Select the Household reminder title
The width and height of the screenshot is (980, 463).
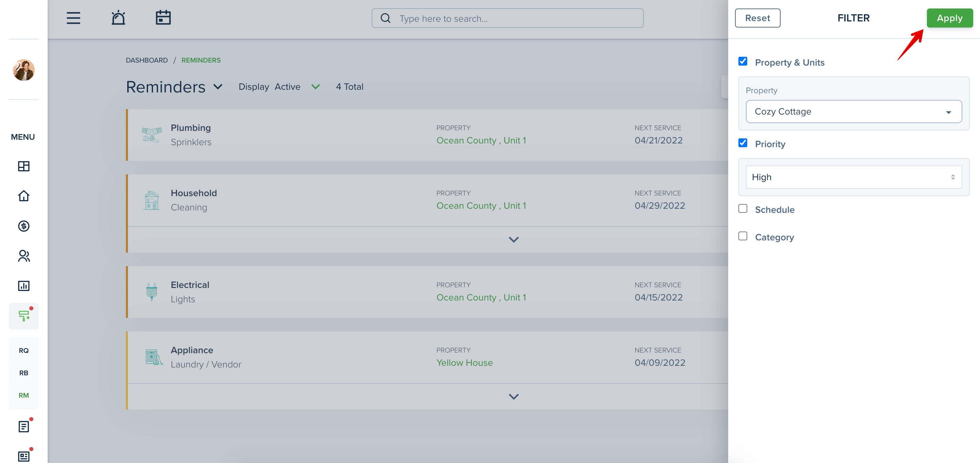coord(194,193)
